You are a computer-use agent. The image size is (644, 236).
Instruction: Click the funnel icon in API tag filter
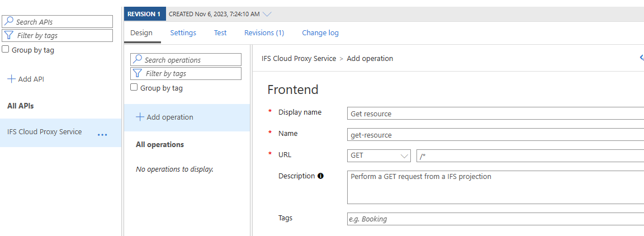(x=9, y=35)
